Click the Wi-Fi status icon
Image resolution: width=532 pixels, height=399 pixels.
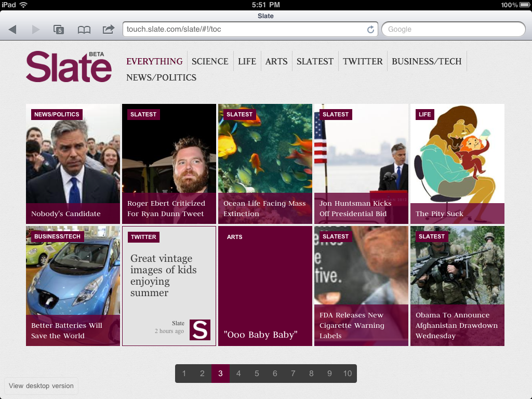(23, 5)
